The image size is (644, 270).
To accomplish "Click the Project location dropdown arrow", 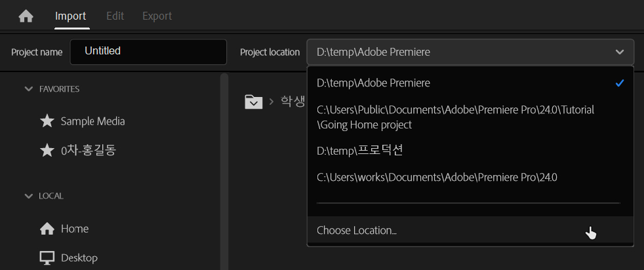I will (x=619, y=52).
